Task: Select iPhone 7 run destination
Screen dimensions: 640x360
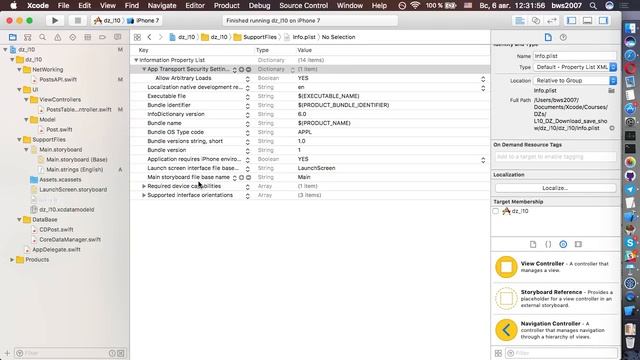Action: click(x=142, y=20)
